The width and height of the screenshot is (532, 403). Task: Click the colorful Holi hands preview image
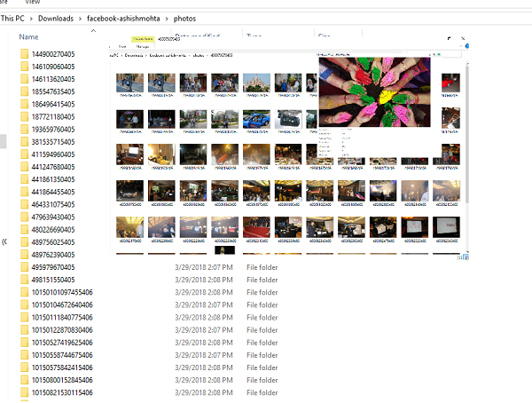[x=374, y=92]
